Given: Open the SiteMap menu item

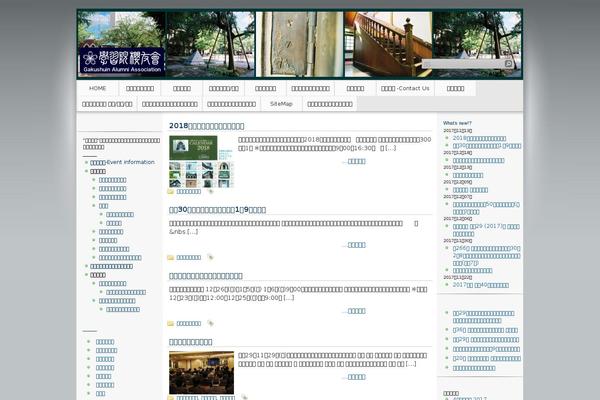Looking at the screenshot, I should (x=281, y=104).
